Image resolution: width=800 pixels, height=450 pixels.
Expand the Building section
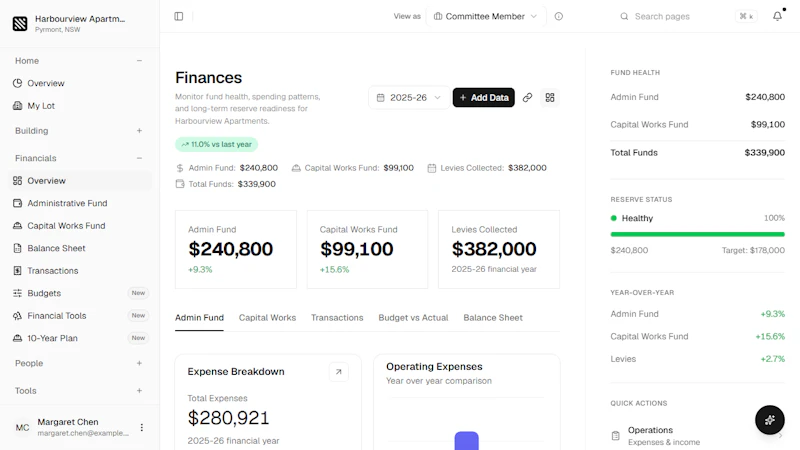(x=139, y=131)
